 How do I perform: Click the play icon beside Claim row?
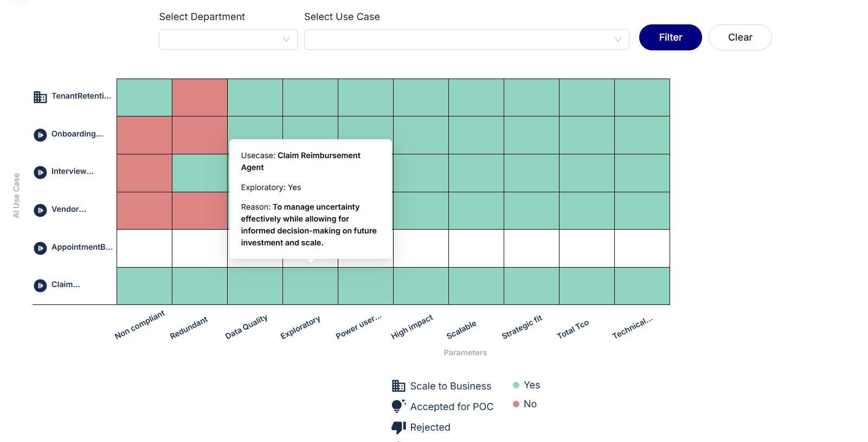point(40,285)
